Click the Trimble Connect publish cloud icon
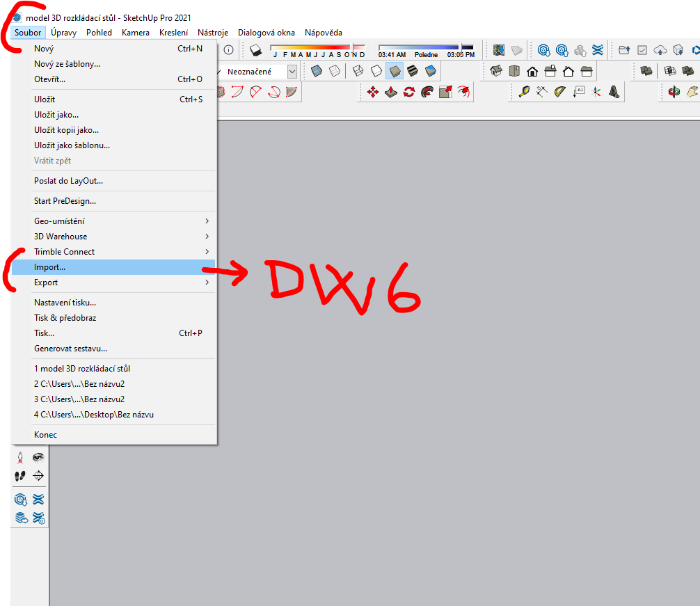 pos(660,50)
